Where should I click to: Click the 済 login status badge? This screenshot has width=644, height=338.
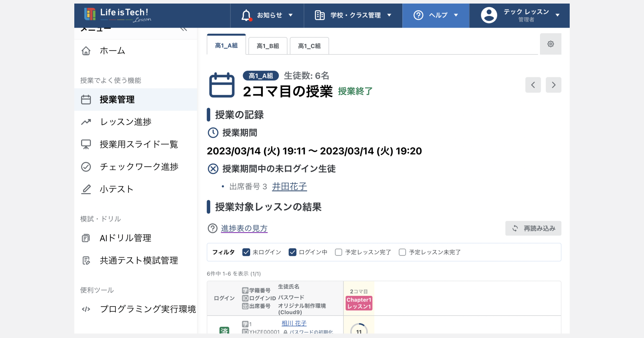point(224,331)
